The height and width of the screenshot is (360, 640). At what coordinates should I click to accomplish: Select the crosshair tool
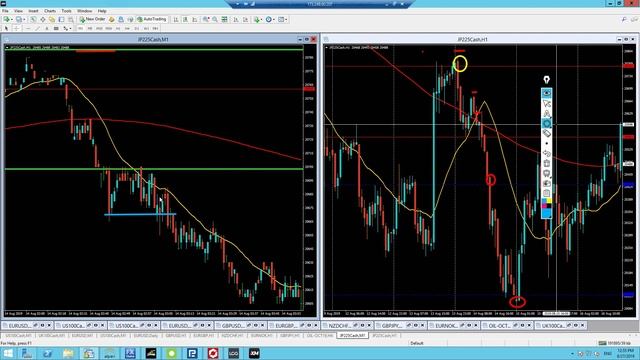point(16,29)
